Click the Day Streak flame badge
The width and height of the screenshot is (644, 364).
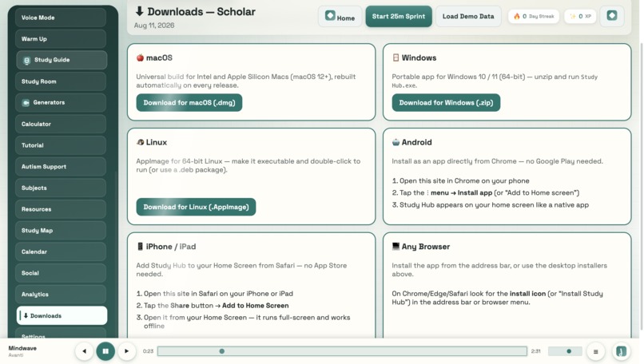pyautogui.click(x=534, y=17)
